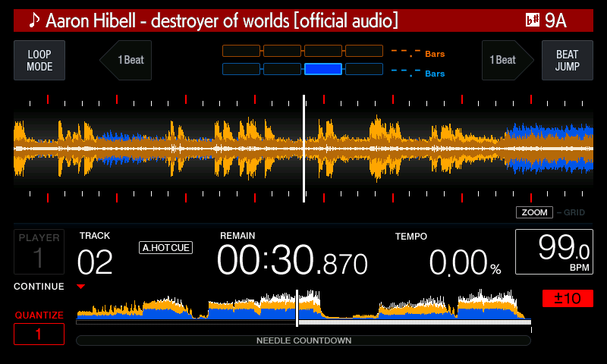The height and width of the screenshot is (364, 607).
Task: Select the ZOOM waveform mode
Action: coord(534,212)
